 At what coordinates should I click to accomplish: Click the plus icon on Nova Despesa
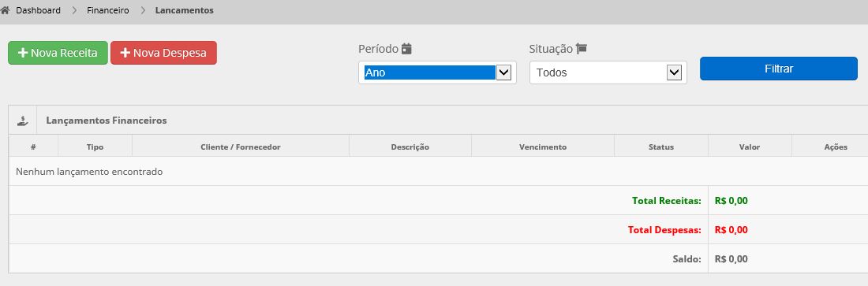tap(125, 53)
